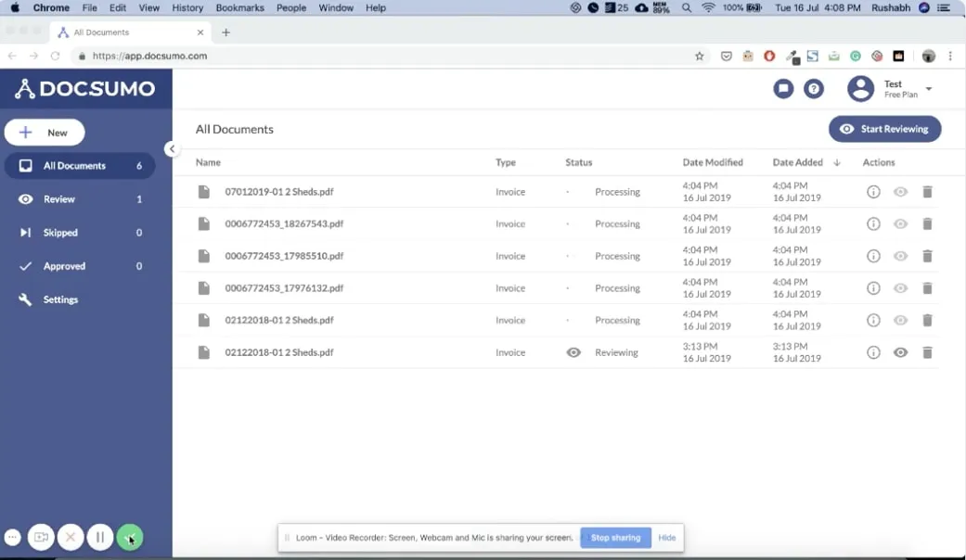Open the Apple menu
The width and height of the screenshot is (966, 560).
[15, 8]
